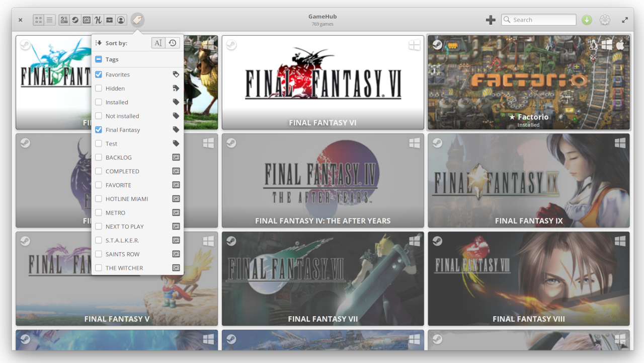This screenshot has height=363, width=644.
Task: Uncheck the Favorites tag
Action: pos(99,75)
